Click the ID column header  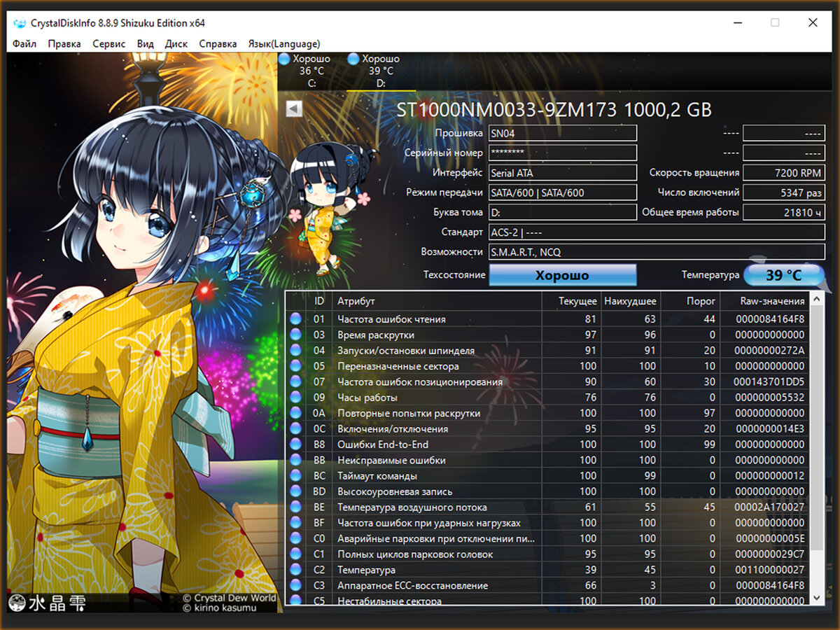coord(319,301)
